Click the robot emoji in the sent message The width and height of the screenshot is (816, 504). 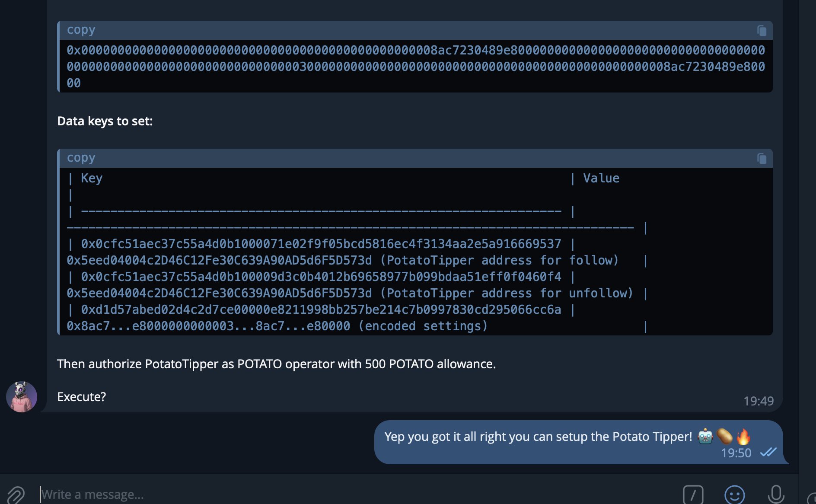coord(705,437)
